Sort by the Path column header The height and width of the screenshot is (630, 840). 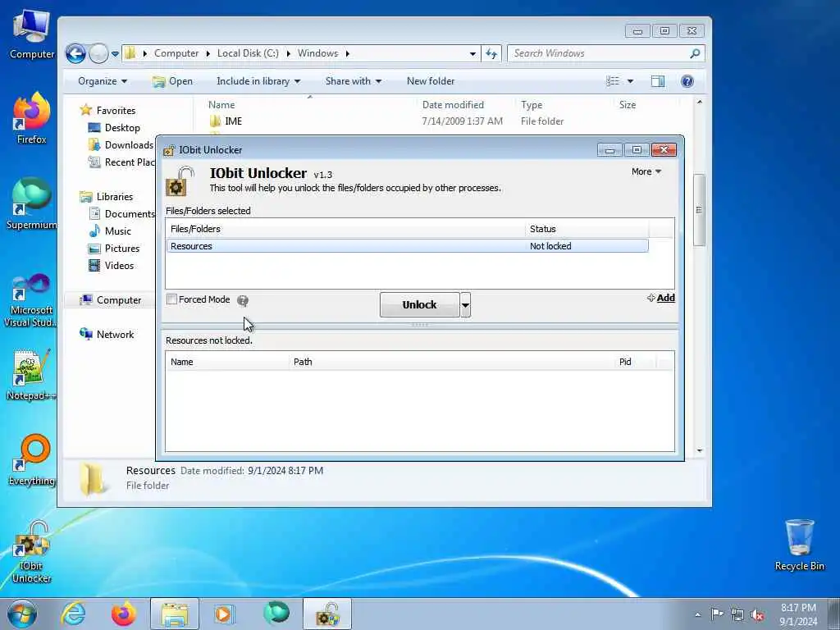pyautogui.click(x=452, y=362)
